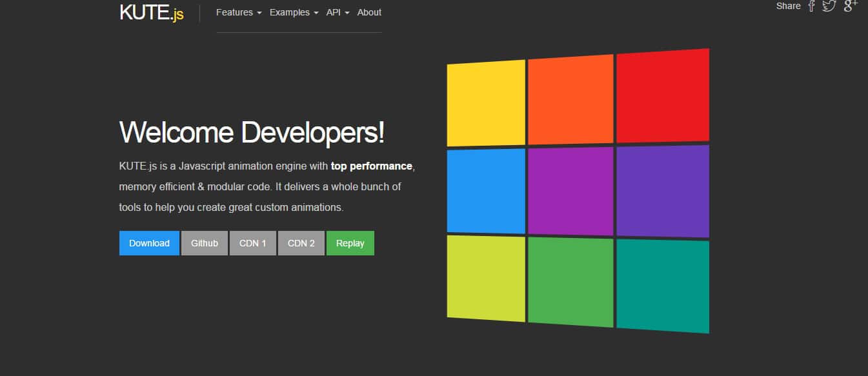Click the CDN 1 button
Image resolution: width=868 pixels, height=376 pixels.
click(x=253, y=243)
